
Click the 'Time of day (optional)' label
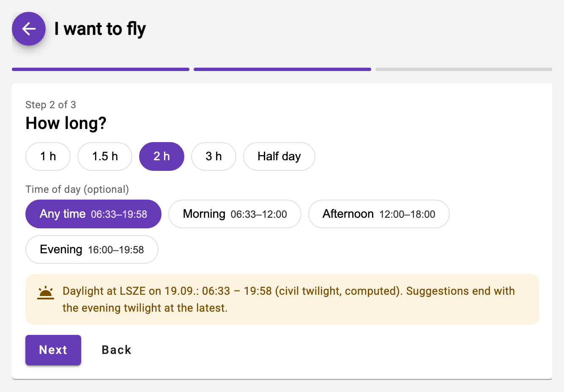pyautogui.click(x=77, y=189)
